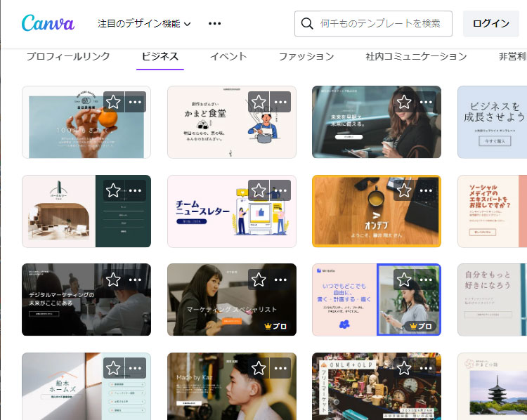The height and width of the screenshot is (420, 527).
Task: Star the オンデフ wooden desk template
Action: pyautogui.click(x=404, y=190)
